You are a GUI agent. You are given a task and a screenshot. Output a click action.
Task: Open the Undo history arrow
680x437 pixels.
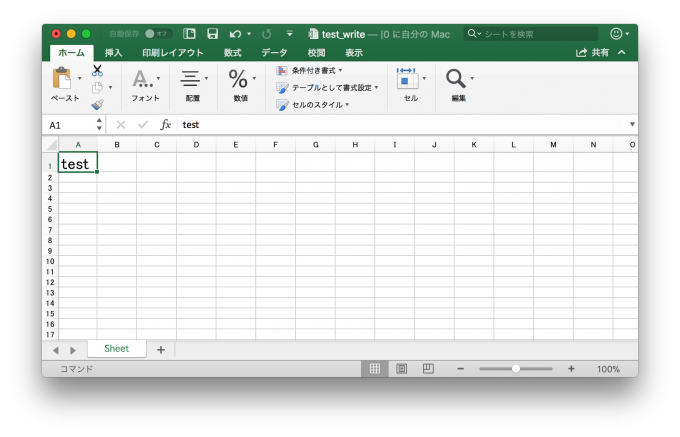[x=249, y=34]
